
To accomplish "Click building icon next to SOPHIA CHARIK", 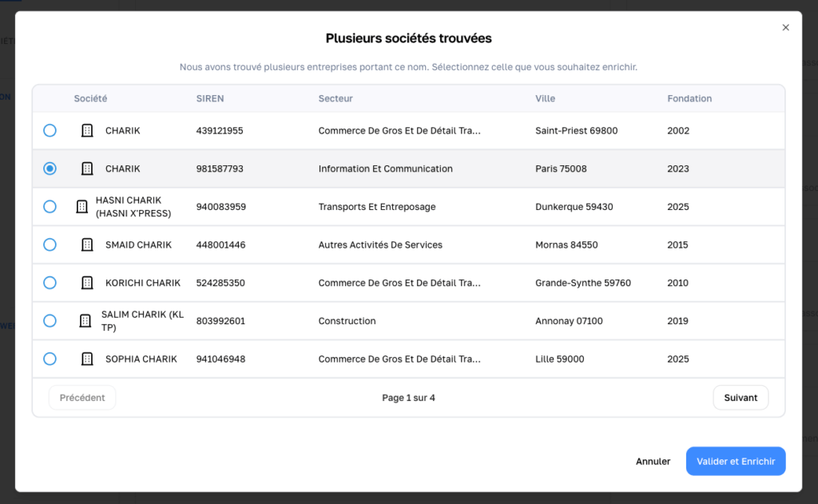I will pyautogui.click(x=87, y=359).
